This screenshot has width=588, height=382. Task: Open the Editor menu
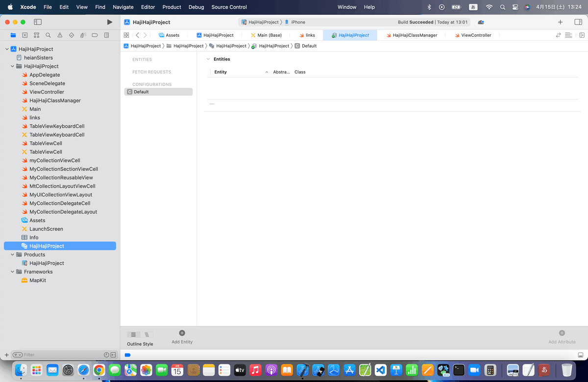[147, 7]
